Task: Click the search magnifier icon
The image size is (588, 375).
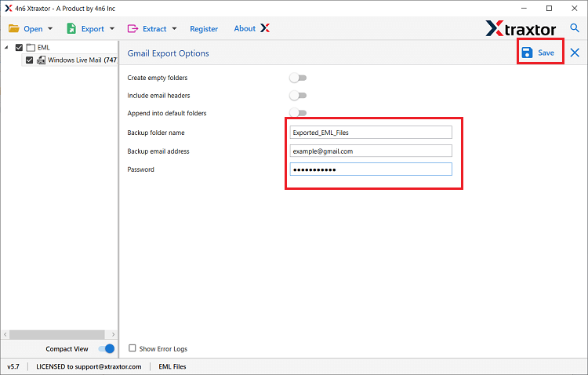Action: (575, 27)
